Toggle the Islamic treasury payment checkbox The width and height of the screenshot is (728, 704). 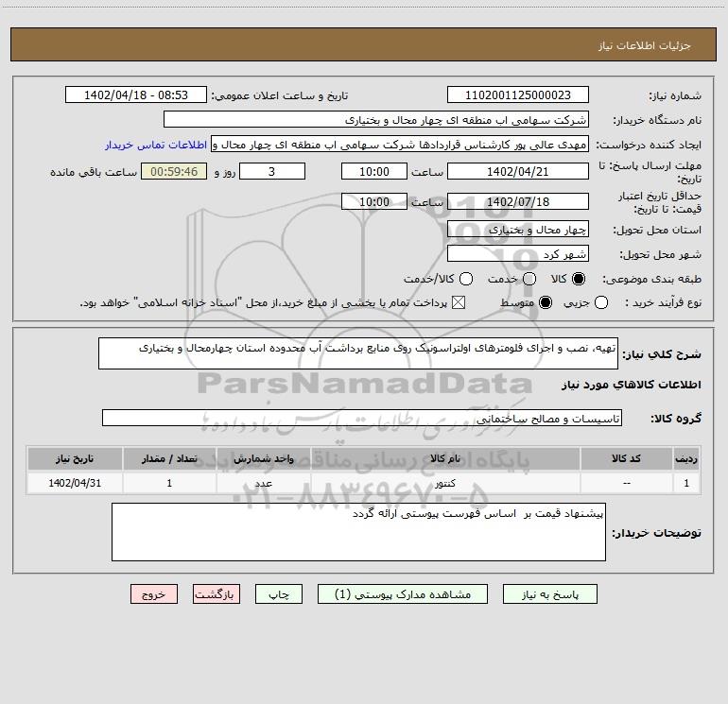(459, 302)
